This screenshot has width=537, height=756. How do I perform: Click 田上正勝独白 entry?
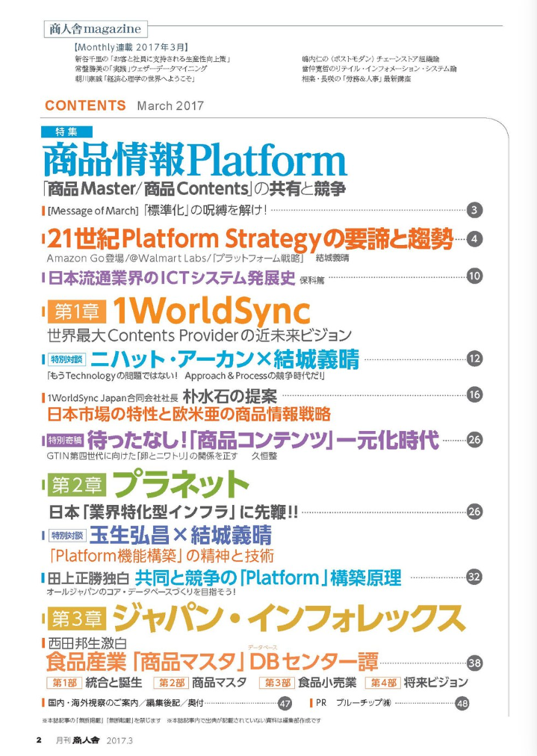(x=88, y=578)
